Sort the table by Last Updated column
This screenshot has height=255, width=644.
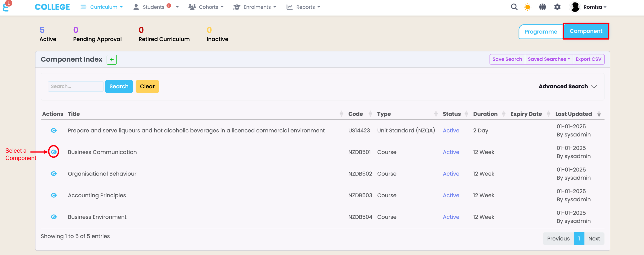[x=573, y=114]
